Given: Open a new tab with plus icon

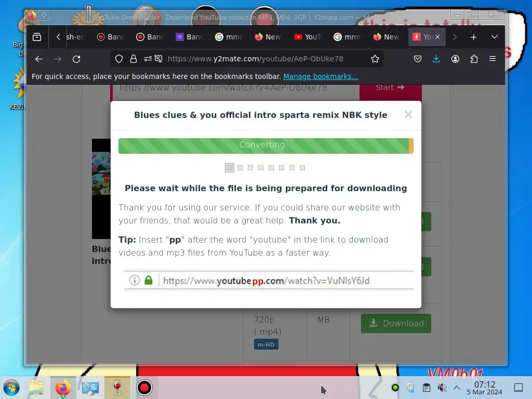Looking at the screenshot, I should pos(473,37).
